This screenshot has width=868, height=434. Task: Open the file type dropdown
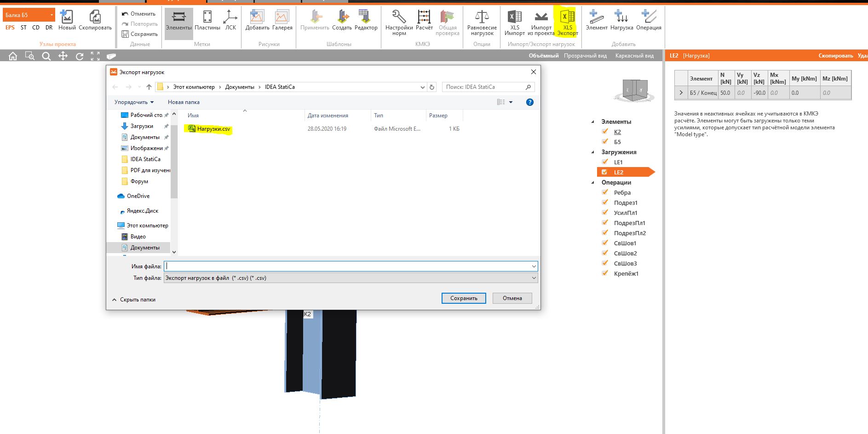coord(534,278)
